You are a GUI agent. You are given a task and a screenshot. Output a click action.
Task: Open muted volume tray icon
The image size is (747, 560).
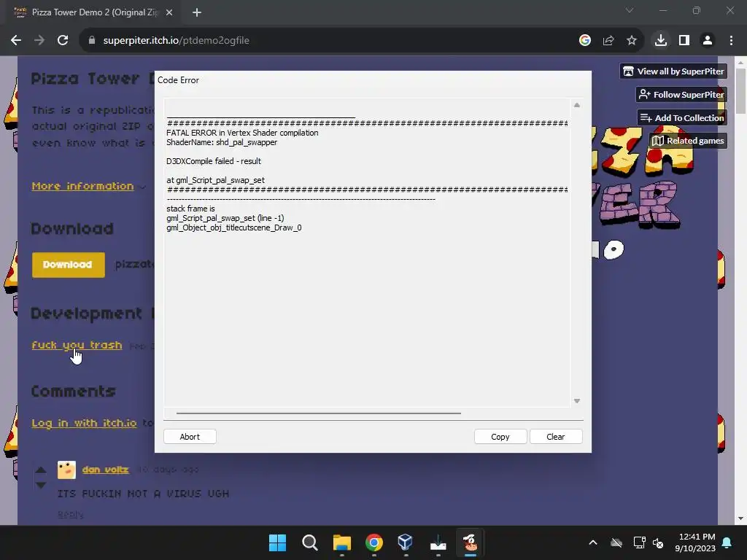(x=658, y=542)
